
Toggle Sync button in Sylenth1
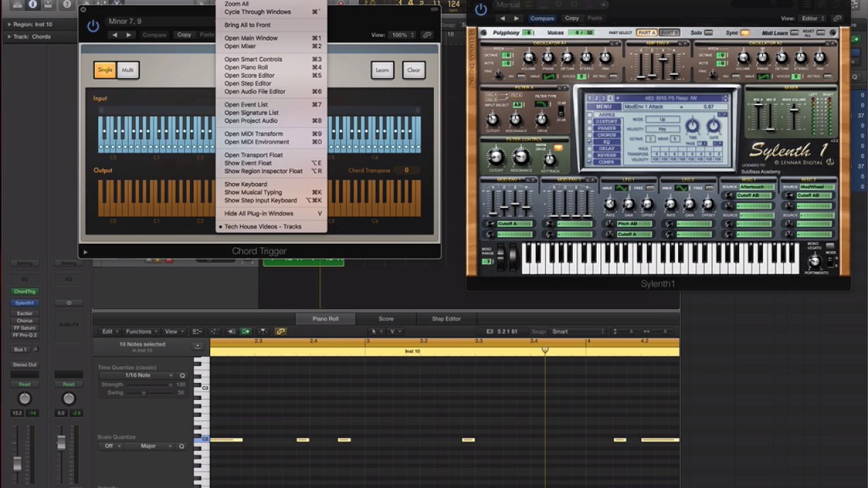click(745, 33)
